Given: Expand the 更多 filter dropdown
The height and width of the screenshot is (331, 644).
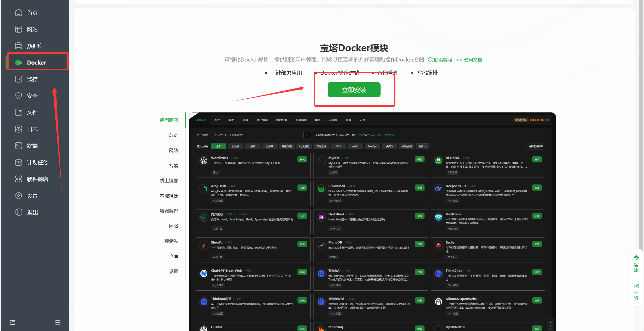Looking at the screenshot, I should coord(422,146).
